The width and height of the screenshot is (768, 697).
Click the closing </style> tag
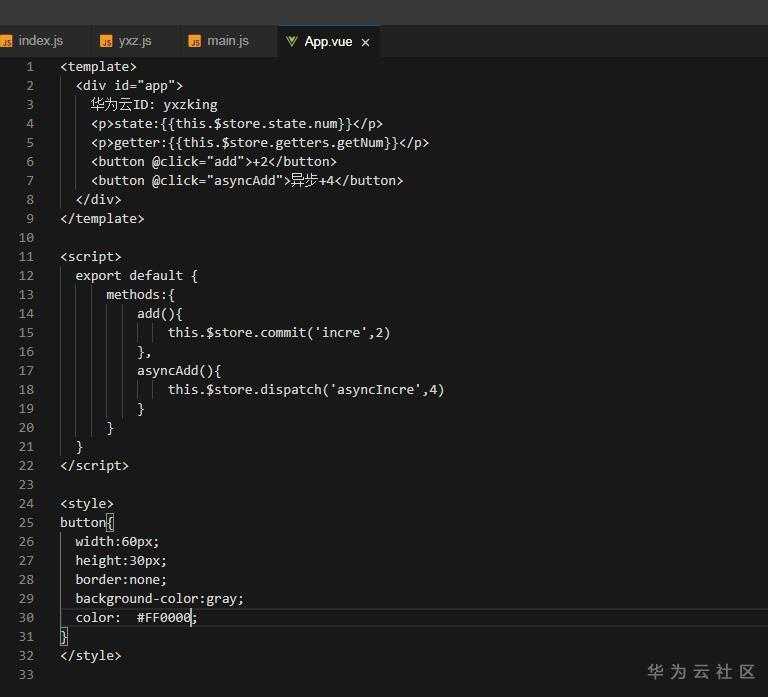[x=91, y=656]
